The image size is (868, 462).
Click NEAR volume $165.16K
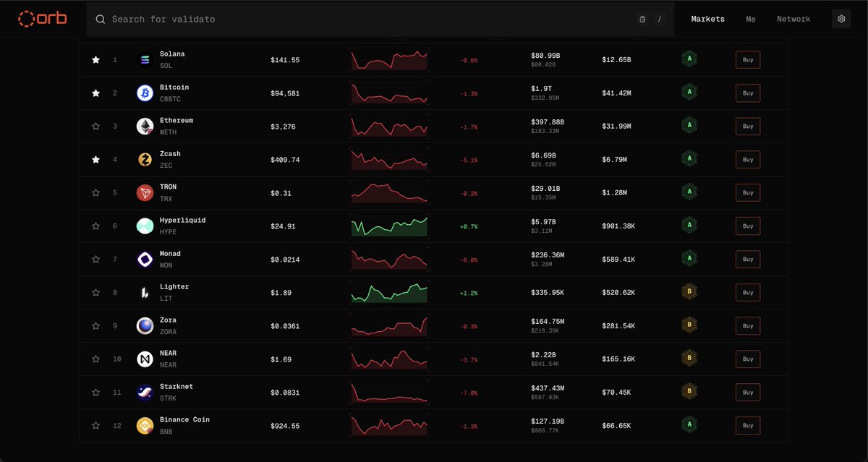pyautogui.click(x=618, y=359)
